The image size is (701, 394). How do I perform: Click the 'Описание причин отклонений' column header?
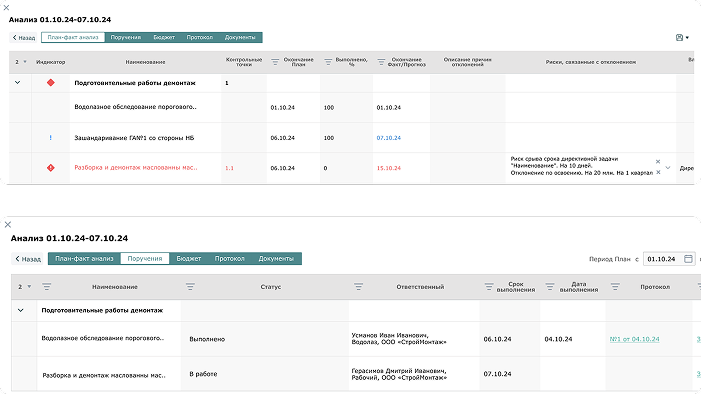tap(468, 62)
